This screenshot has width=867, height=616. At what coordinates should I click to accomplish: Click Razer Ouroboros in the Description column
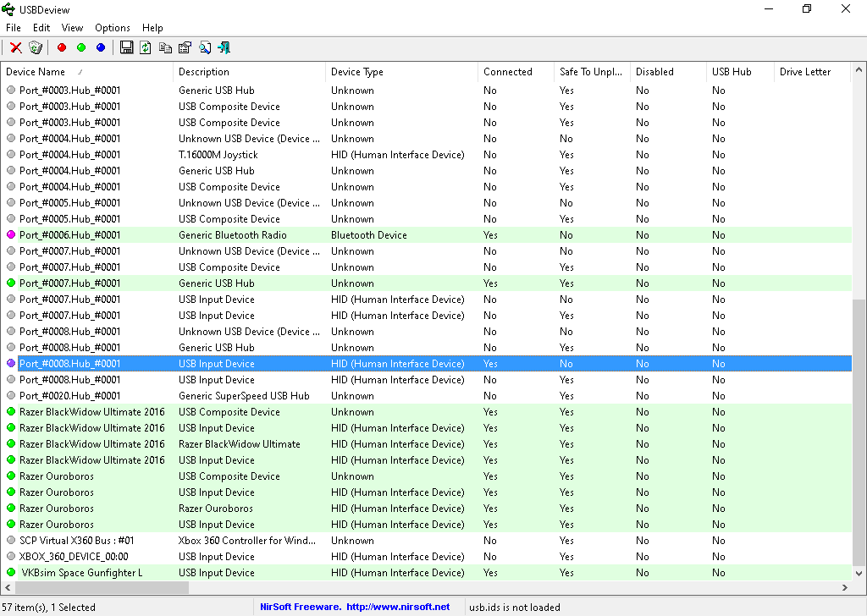pyautogui.click(x=216, y=509)
